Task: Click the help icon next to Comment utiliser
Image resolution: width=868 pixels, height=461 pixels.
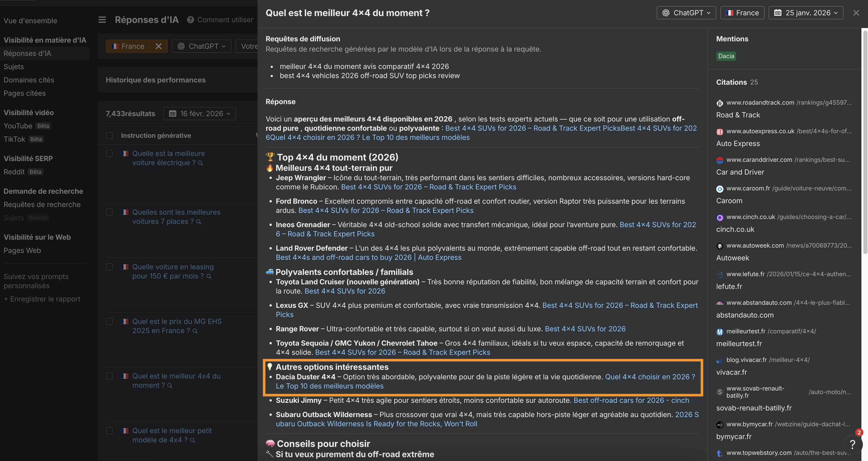Action: coord(190,20)
